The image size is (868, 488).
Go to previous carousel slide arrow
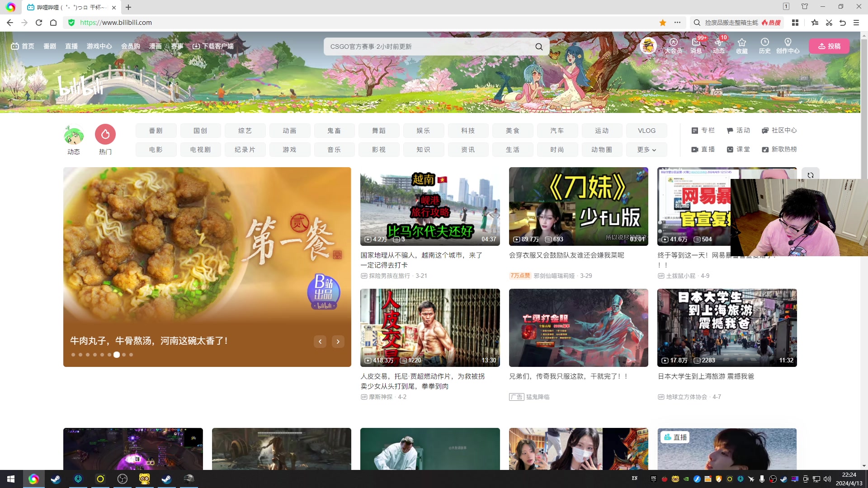(320, 342)
